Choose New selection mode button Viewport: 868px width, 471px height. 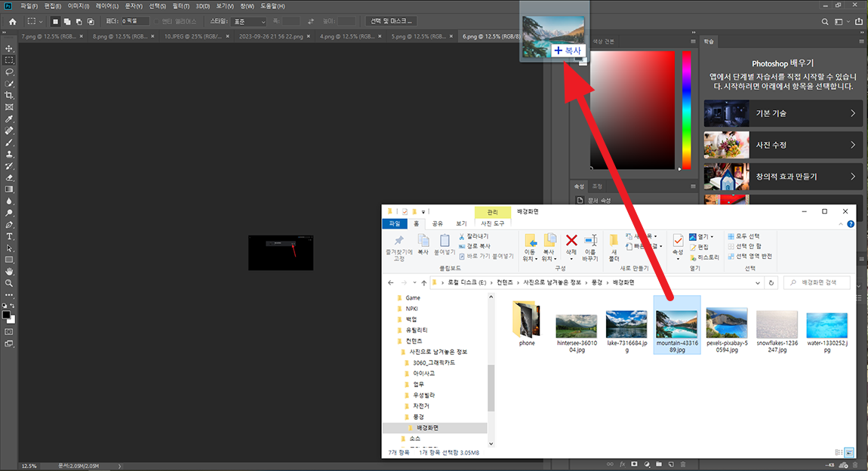55,22
